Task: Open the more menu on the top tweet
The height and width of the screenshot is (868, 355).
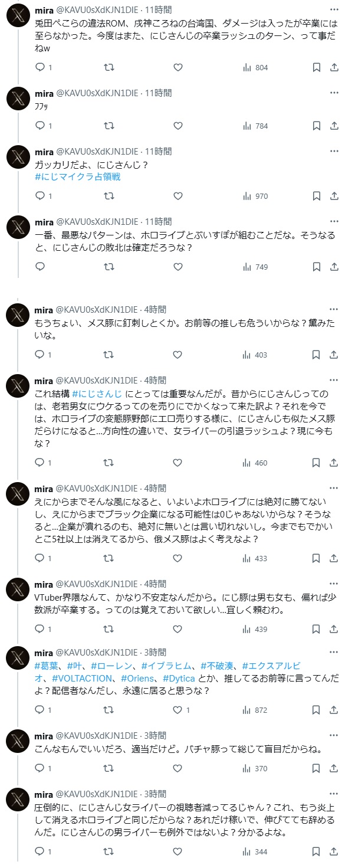Action: pos(334,10)
